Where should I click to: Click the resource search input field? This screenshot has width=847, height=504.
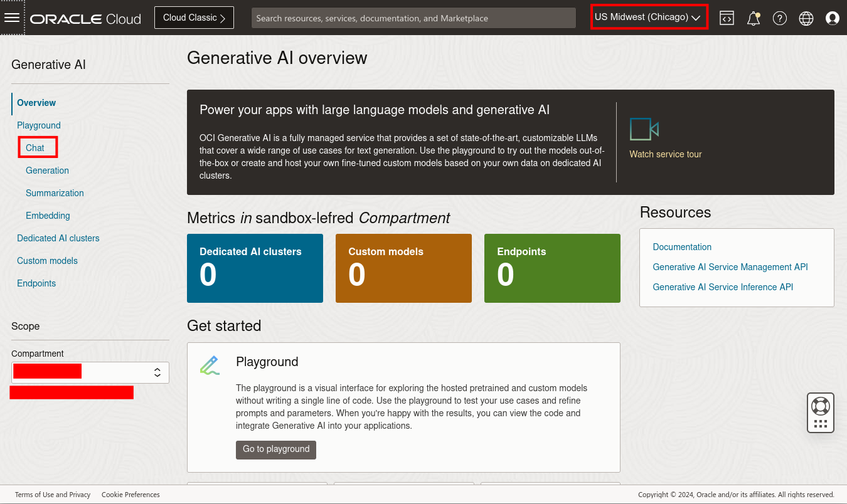click(x=413, y=18)
